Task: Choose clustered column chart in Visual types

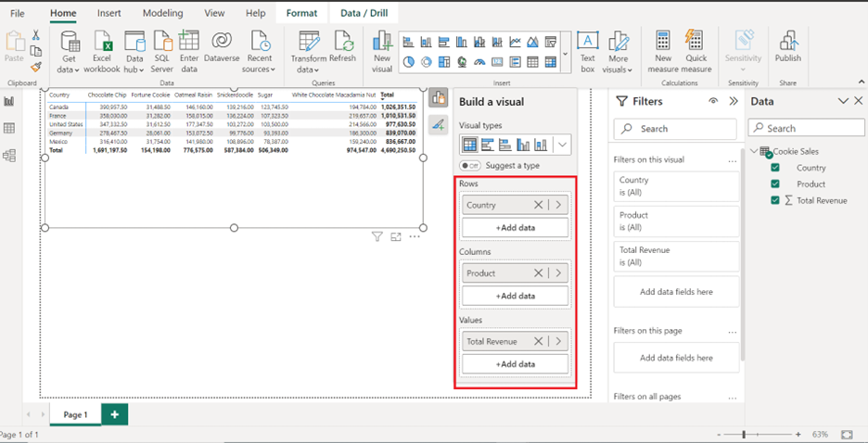Action: pos(523,146)
